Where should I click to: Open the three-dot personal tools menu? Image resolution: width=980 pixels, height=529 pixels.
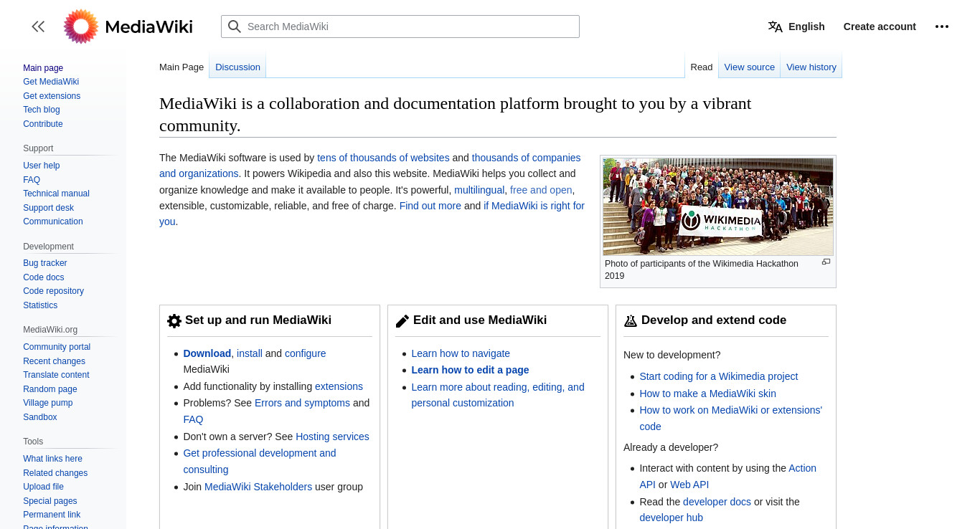tap(942, 27)
